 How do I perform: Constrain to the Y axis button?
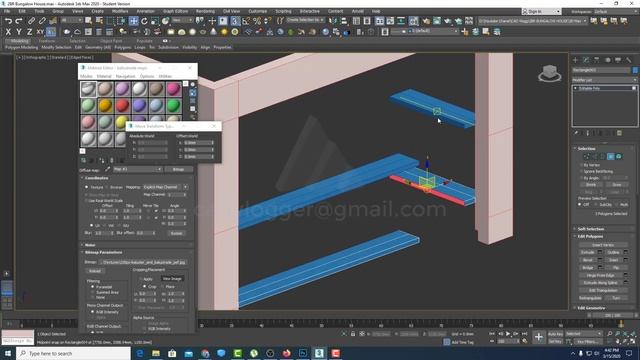(19, 31)
